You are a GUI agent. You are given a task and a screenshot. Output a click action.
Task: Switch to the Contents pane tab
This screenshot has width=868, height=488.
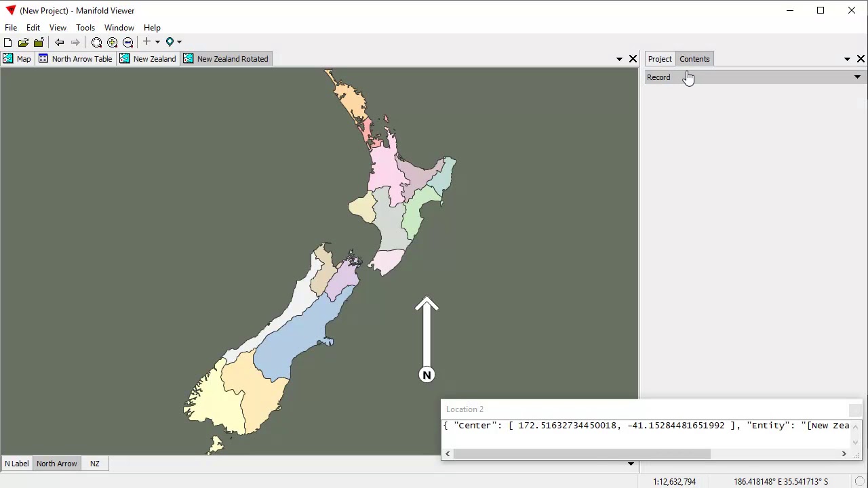(x=694, y=59)
